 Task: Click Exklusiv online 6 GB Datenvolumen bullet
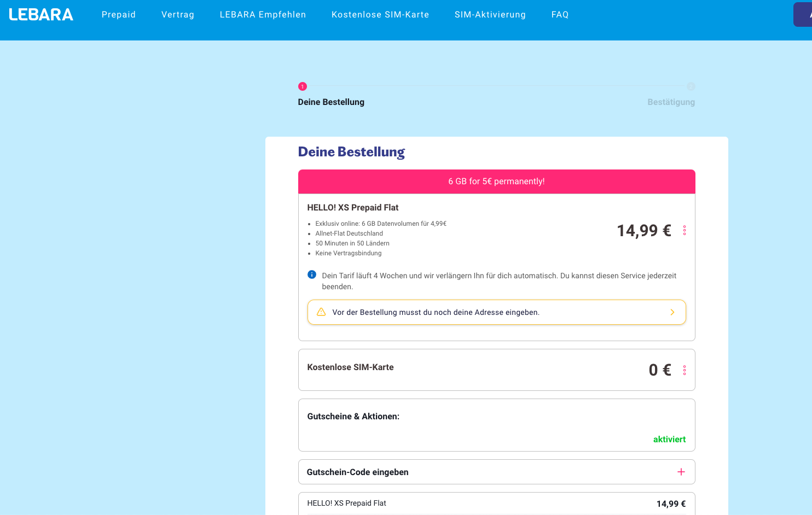click(x=381, y=224)
